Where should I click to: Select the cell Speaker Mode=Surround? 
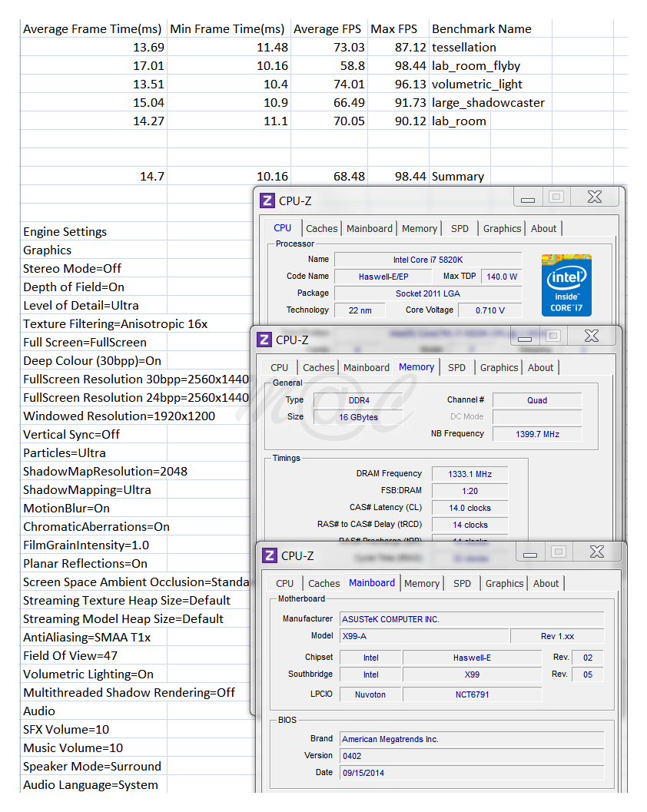point(92,766)
